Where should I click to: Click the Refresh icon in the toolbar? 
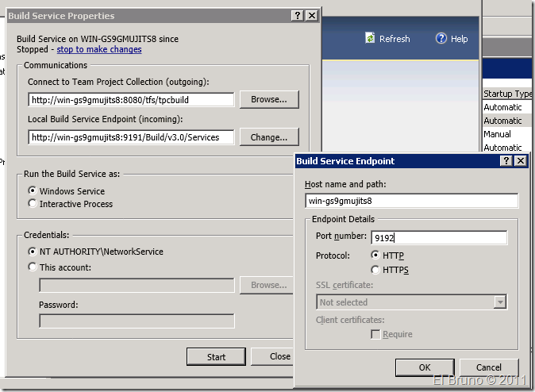click(x=370, y=38)
